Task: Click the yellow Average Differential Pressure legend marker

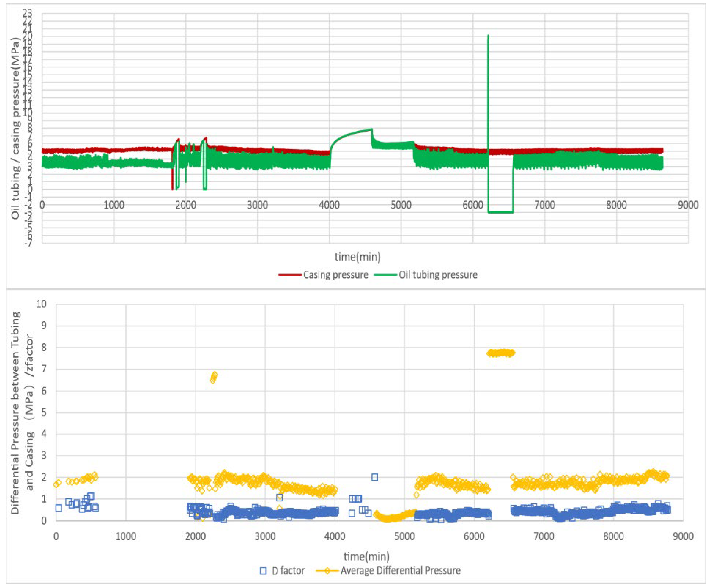Action: 327,571
